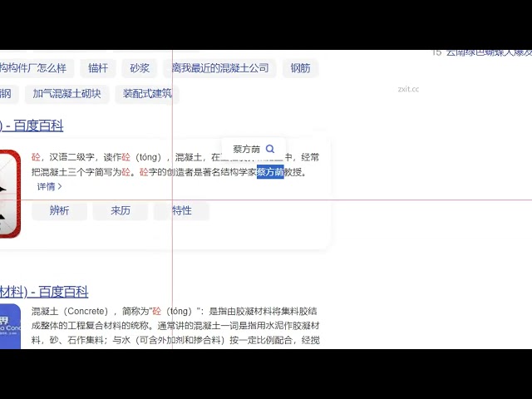Select 装配式建筑 suggestion chip

pyautogui.click(x=147, y=94)
